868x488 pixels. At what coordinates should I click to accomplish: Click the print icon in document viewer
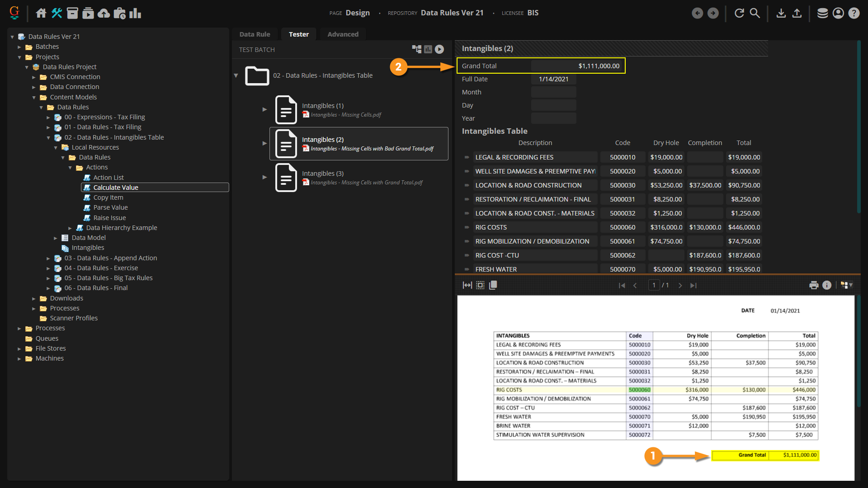814,285
